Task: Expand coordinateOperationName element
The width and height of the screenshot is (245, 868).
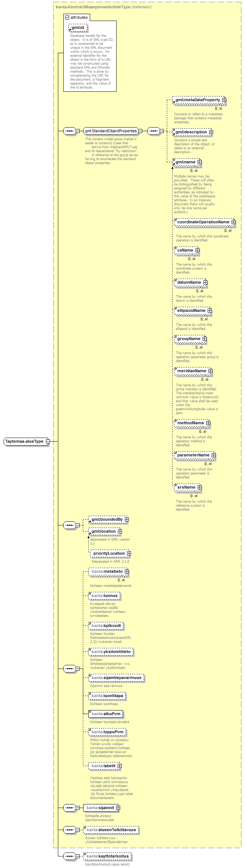Action: pyautogui.click(x=233, y=222)
